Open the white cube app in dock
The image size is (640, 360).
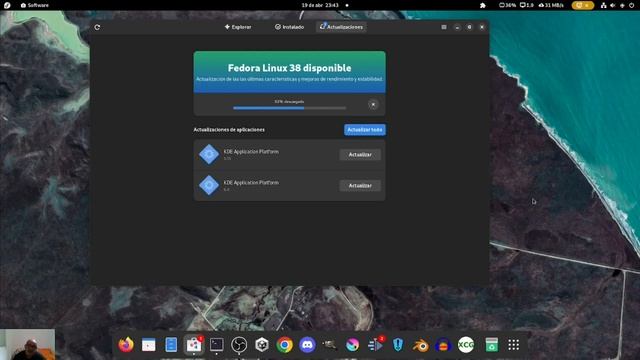click(262, 345)
